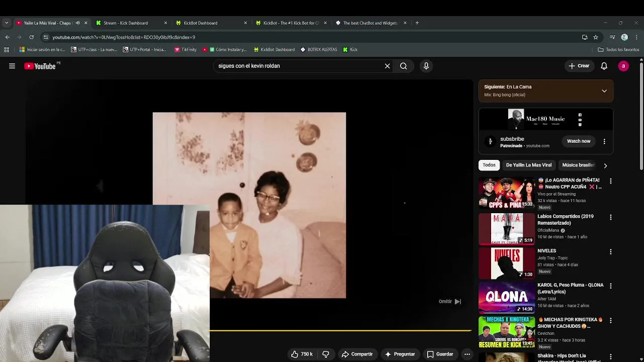Open options for Labios Compartidos video
The image size is (644, 362).
tap(611, 217)
